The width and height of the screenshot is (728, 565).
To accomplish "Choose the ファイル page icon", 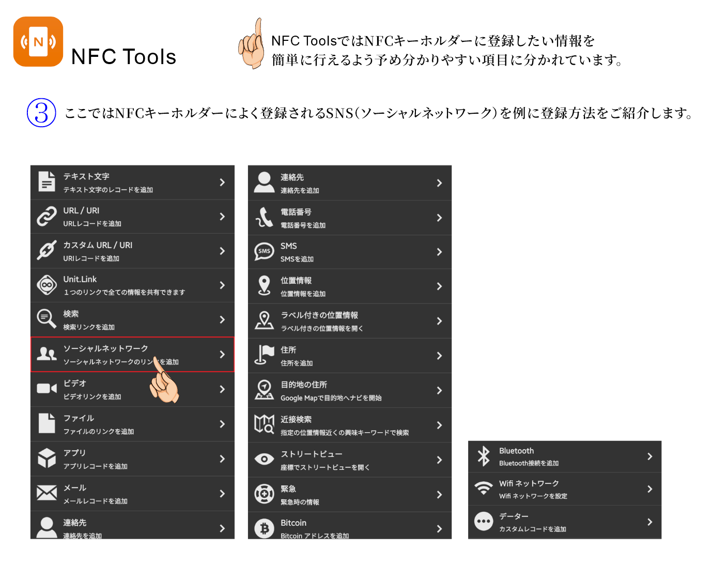I will 47,423.
